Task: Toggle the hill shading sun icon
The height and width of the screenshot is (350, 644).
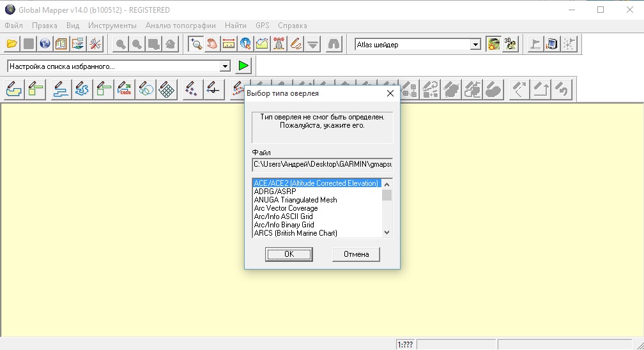Action: tap(493, 44)
